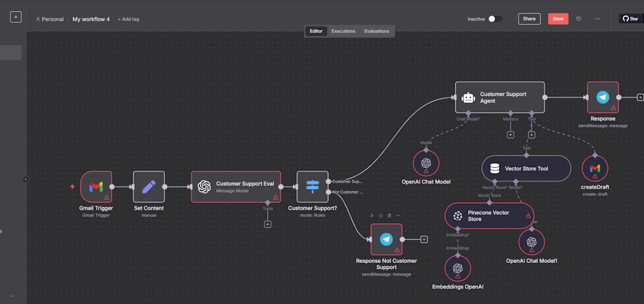
Task: Add node after Response Not Customer Support
Action: pos(424,240)
